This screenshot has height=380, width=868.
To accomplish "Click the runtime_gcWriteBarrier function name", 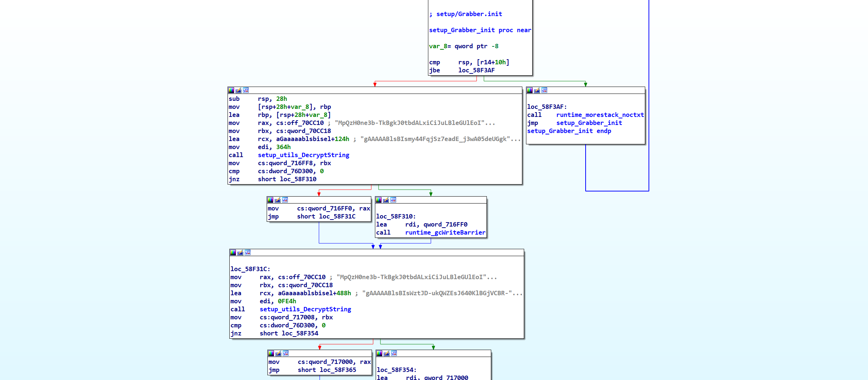I will coord(445,232).
